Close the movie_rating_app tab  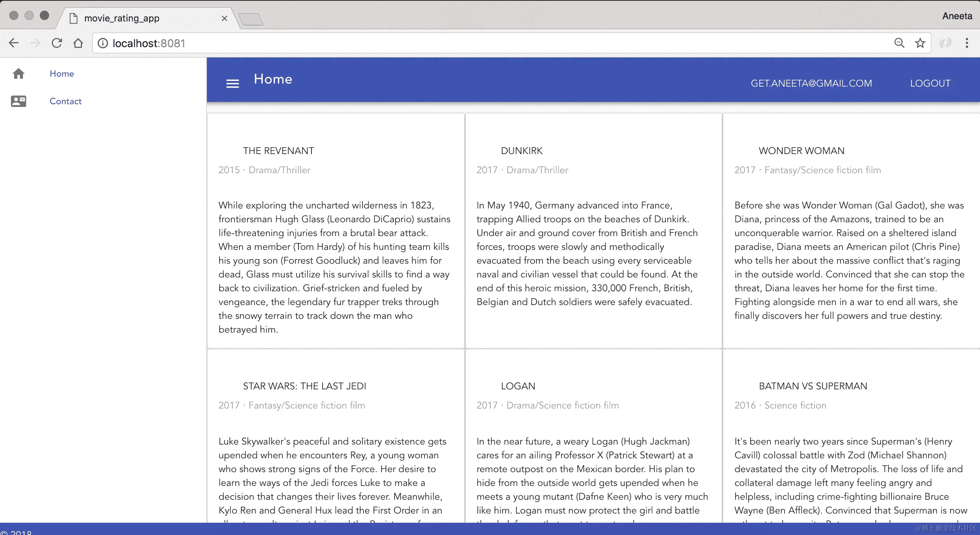[225, 18]
